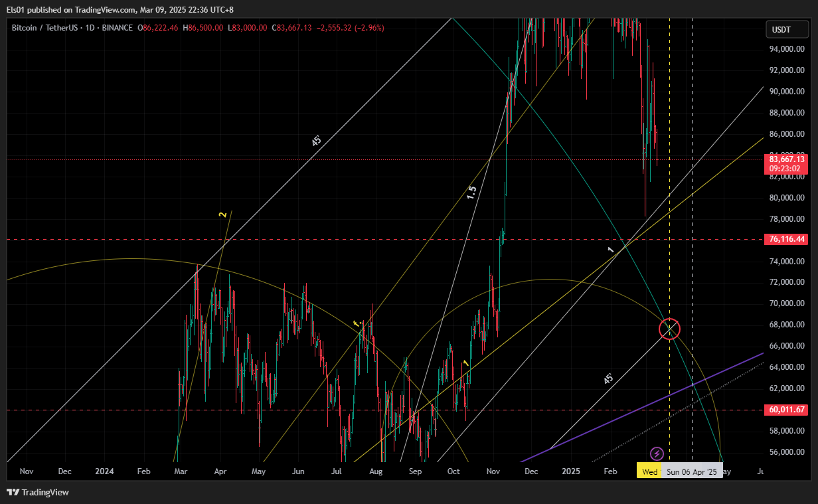Click the 62,000.00 price axis label
The image size is (818, 504).
pyautogui.click(x=787, y=388)
